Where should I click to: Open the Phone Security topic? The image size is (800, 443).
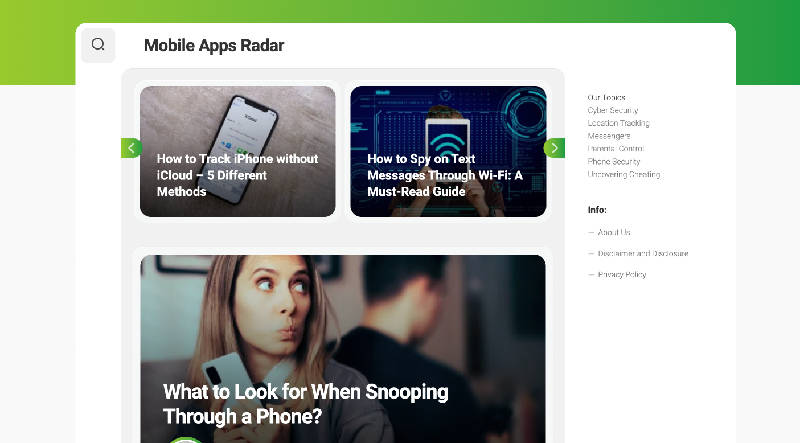click(x=614, y=161)
